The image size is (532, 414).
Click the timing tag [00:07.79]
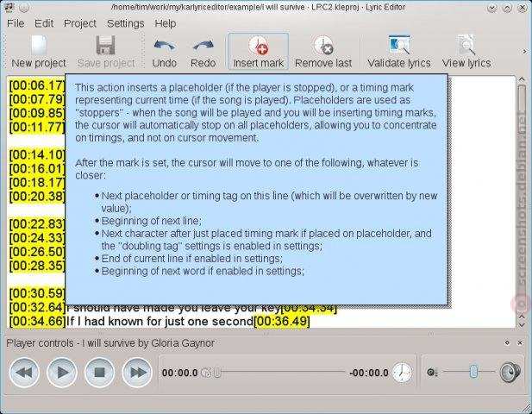click(37, 99)
